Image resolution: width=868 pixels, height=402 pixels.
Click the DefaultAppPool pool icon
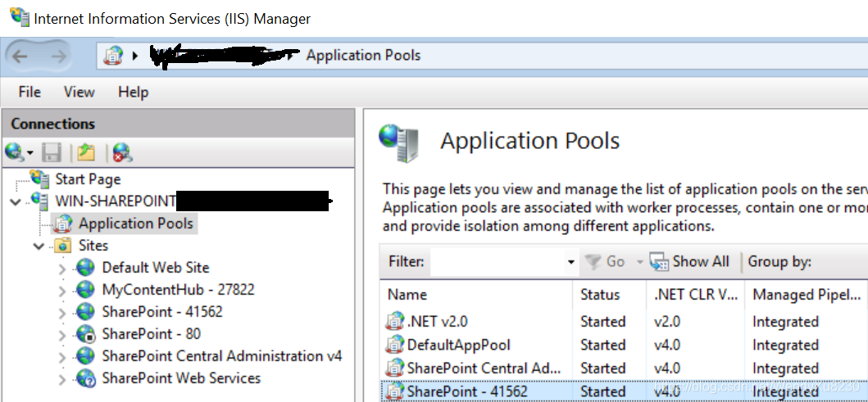tap(394, 345)
